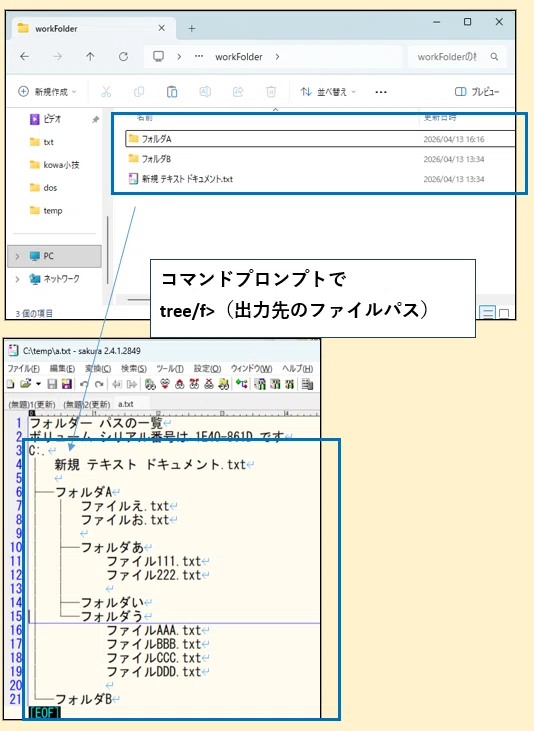The height and width of the screenshot is (731, 534).
Task: Open the ウィンドウ(W) menu in sakura
Action: click(251, 369)
